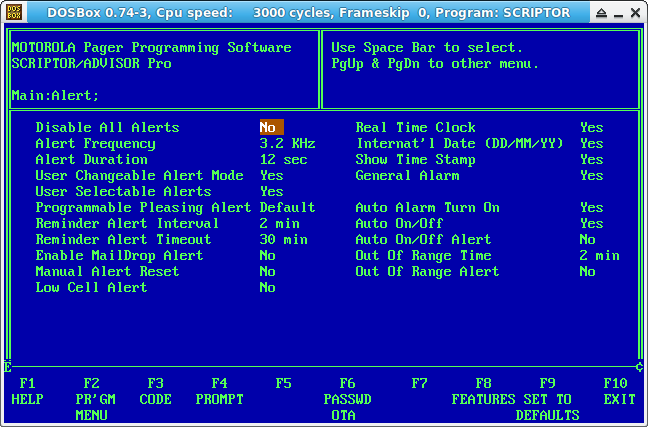
Task: Toggle User Changeable Alert Mode value Yes
Action: pos(272,175)
